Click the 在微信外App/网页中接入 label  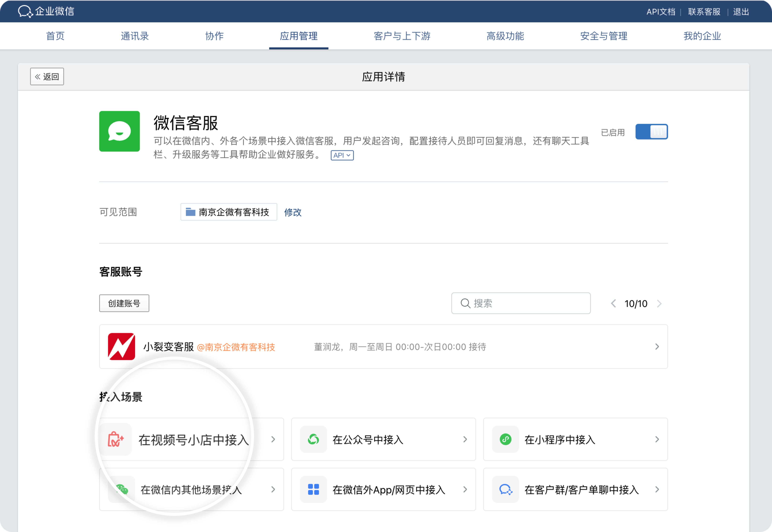click(389, 490)
